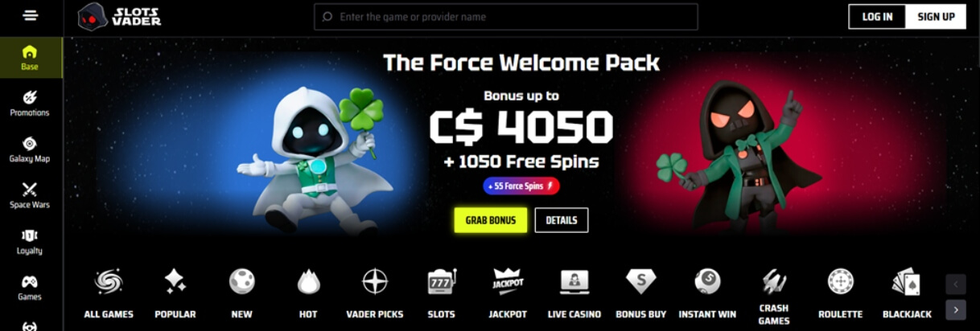Click the Log In button
The image size is (980, 331).
pos(877,16)
